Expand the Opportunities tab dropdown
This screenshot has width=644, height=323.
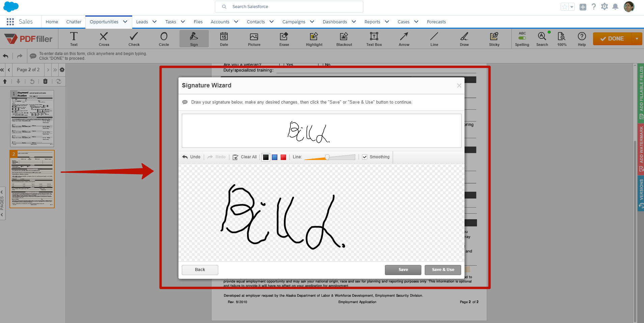coord(125,22)
